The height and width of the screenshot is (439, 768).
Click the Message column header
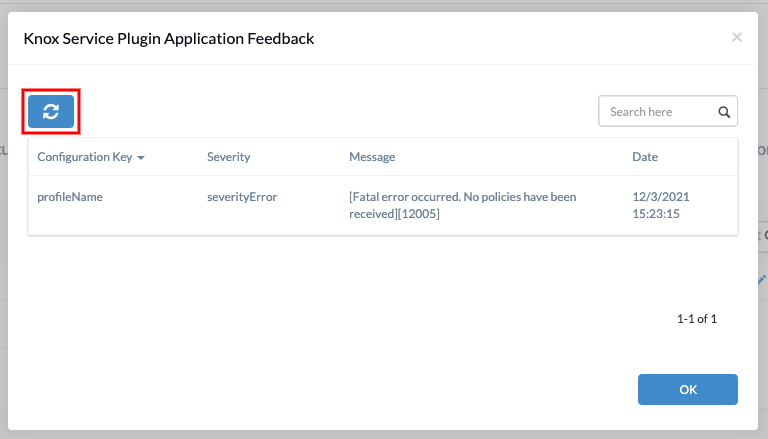pyautogui.click(x=372, y=157)
